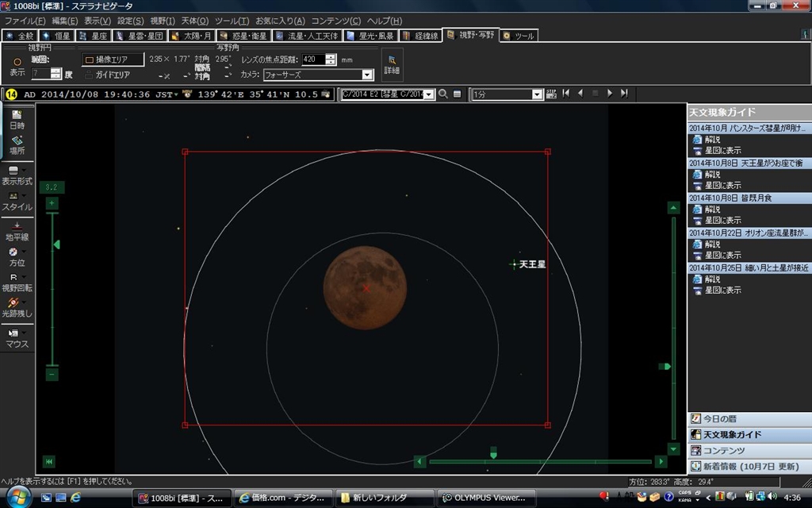Screen dimensions: 812x508
Task: Switch to the 星座 tab
Action: click(94, 36)
